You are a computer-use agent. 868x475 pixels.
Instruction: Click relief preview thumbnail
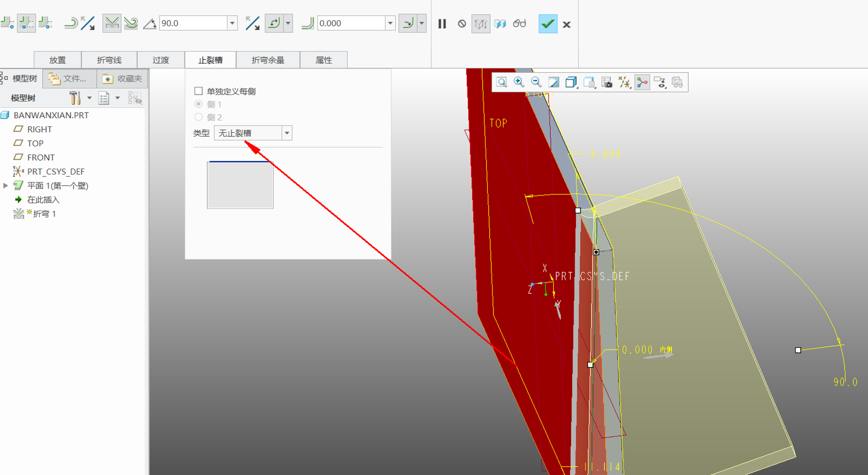click(x=240, y=185)
